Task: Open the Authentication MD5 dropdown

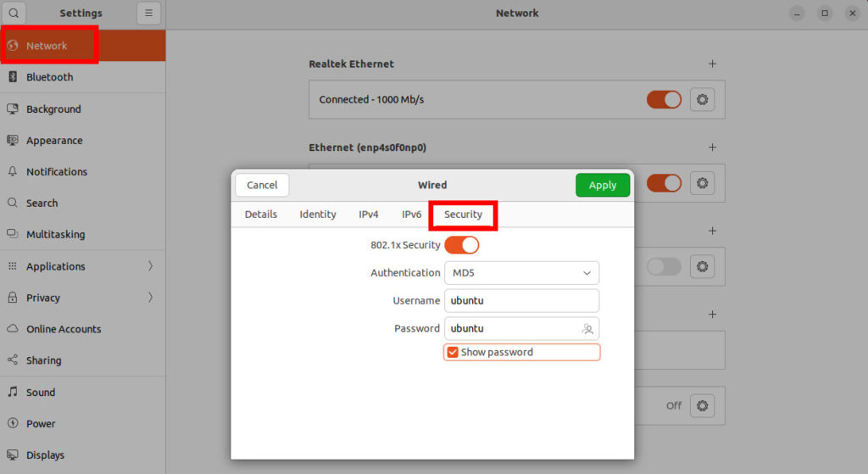Action: tap(521, 273)
